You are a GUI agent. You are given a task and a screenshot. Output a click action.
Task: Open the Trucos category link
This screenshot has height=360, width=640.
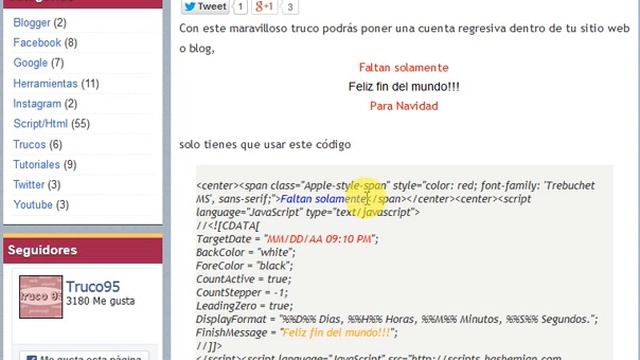pyautogui.click(x=29, y=144)
